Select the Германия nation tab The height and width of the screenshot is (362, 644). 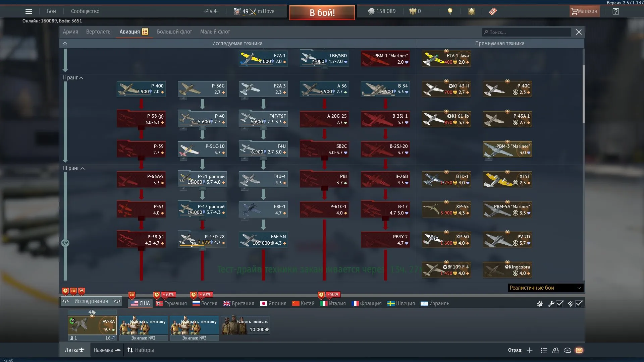[x=171, y=304]
